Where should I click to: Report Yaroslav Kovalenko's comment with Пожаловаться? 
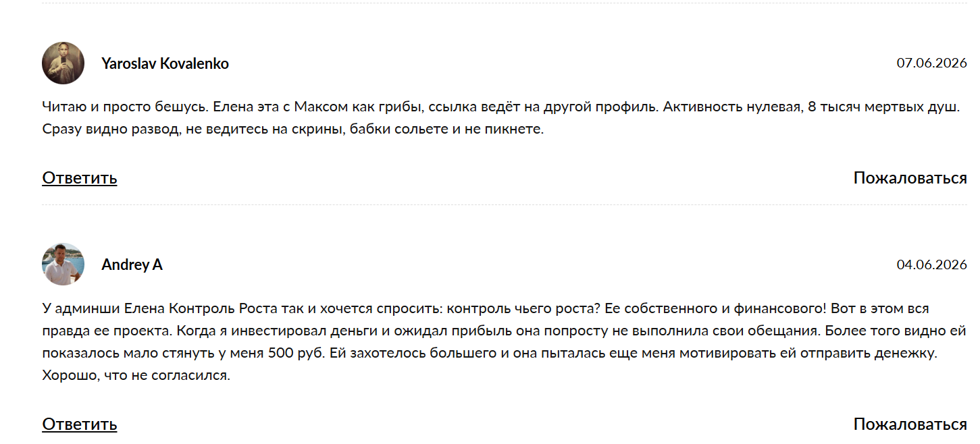pyautogui.click(x=910, y=177)
